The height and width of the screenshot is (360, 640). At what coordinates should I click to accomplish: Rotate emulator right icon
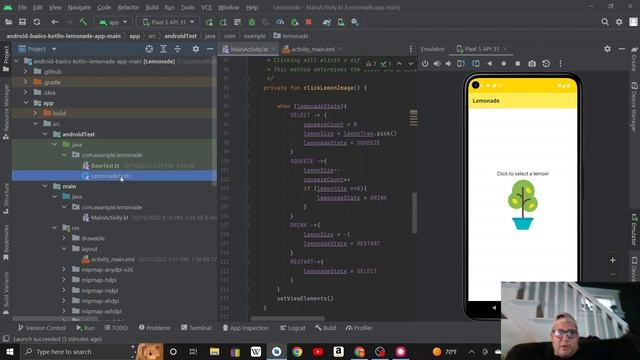476,64
